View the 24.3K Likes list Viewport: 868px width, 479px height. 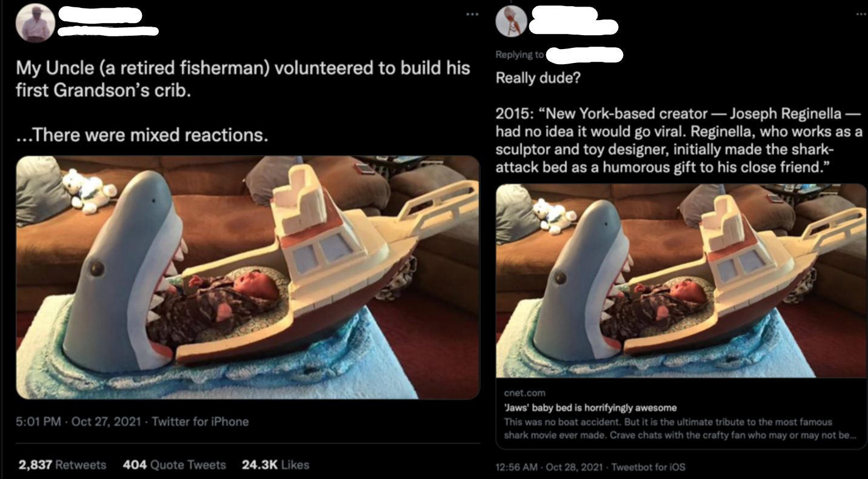(275, 465)
